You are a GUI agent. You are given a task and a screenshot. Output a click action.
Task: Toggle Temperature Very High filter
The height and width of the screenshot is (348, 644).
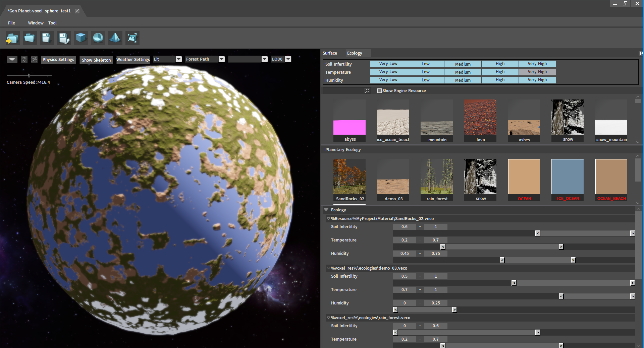[x=537, y=72]
